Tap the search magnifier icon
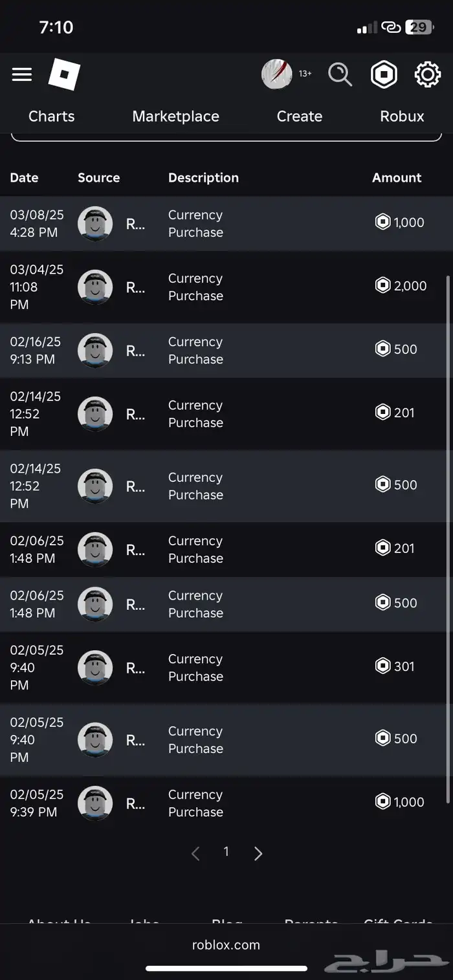This screenshot has height=980, width=453. point(340,74)
